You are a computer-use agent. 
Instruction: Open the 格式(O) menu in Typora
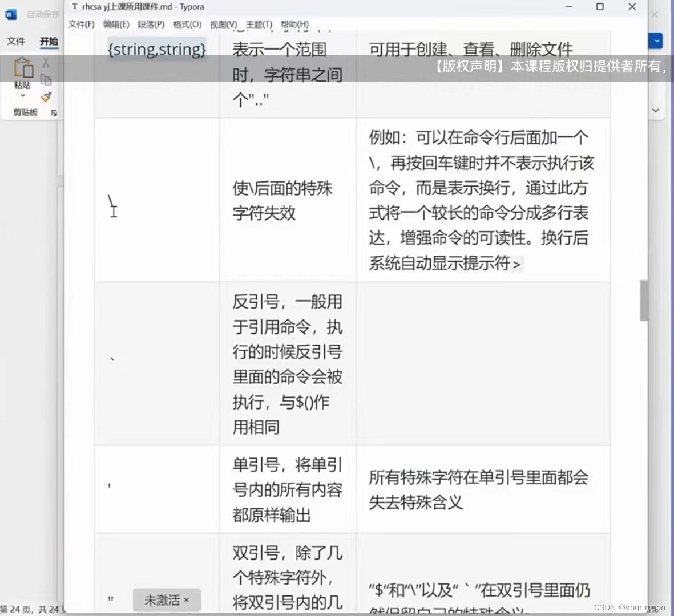coord(187,24)
